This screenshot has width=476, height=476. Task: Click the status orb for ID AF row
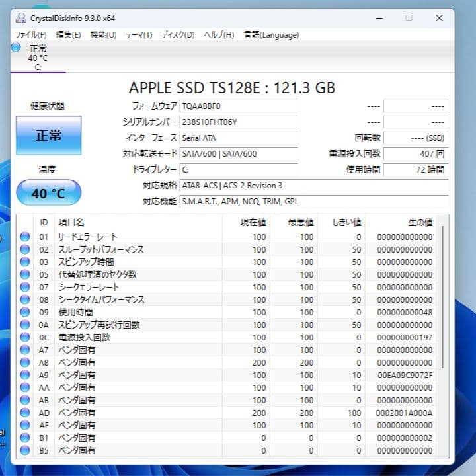(x=25, y=425)
